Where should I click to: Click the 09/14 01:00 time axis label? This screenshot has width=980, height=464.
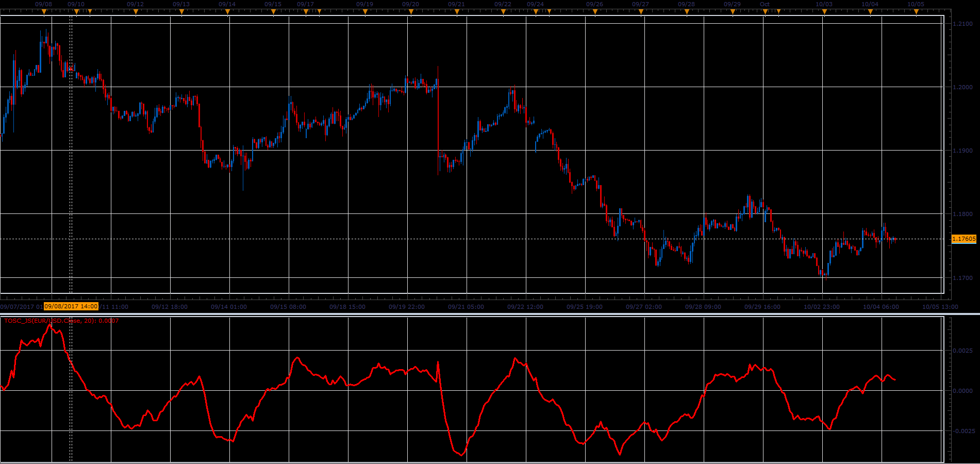pyautogui.click(x=229, y=307)
